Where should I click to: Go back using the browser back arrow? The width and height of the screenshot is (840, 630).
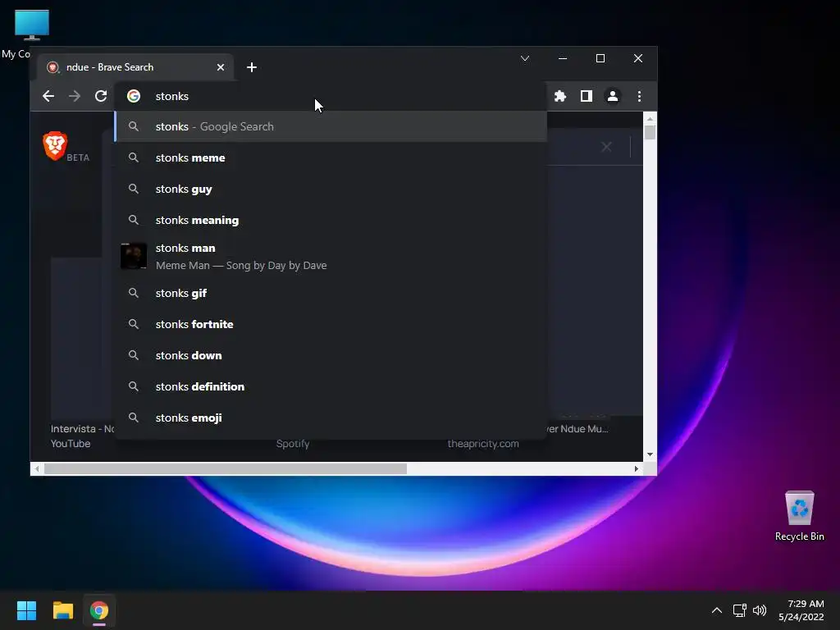click(48, 96)
